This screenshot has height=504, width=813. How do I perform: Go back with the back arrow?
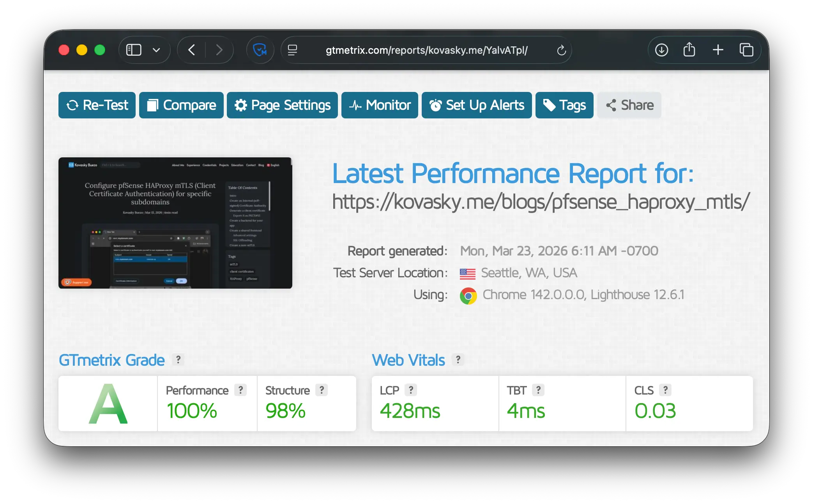tap(192, 50)
